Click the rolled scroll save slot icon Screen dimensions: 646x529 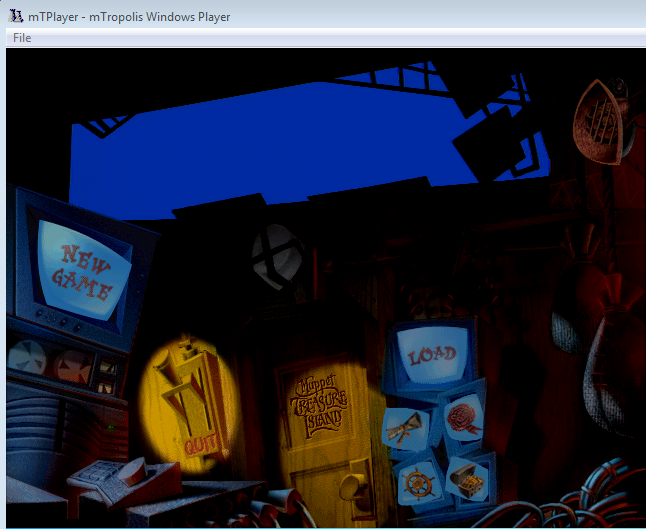click(x=408, y=427)
